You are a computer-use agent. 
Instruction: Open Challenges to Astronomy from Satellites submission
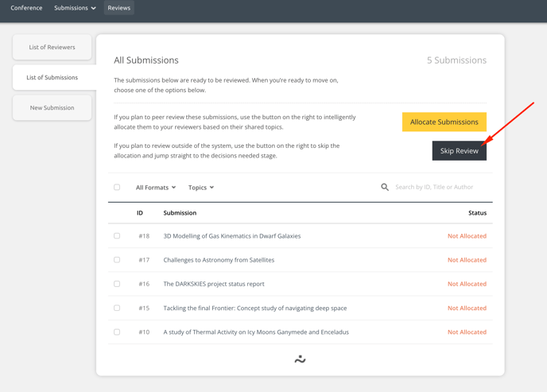click(x=219, y=260)
